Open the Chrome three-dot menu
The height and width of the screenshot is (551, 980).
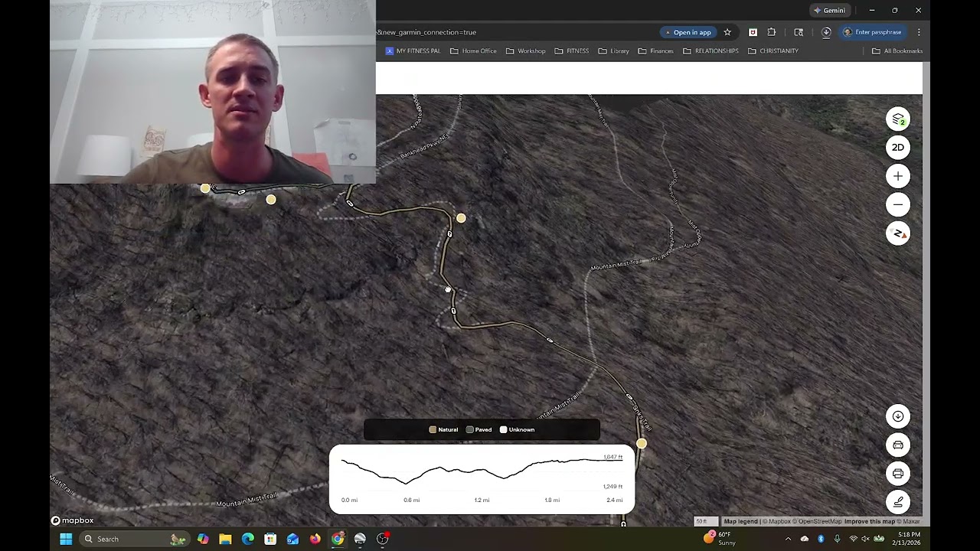pyautogui.click(x=919, y=32)
